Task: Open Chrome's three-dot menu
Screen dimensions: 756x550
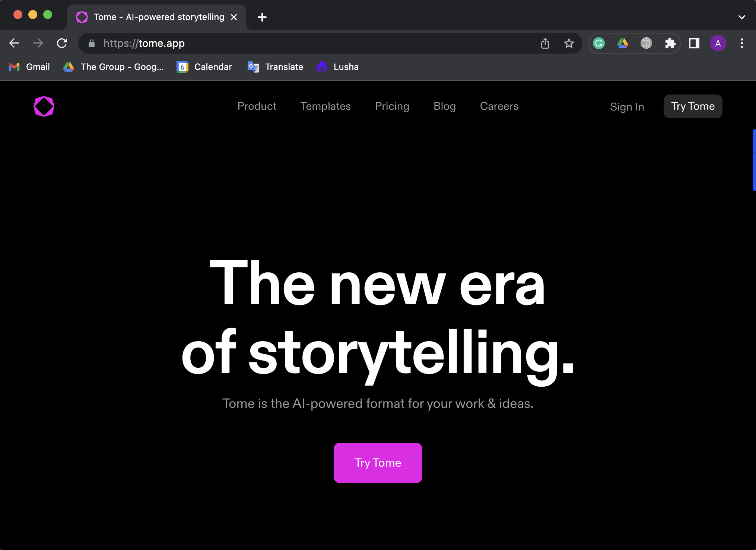Action: click(x=742, y=43)
